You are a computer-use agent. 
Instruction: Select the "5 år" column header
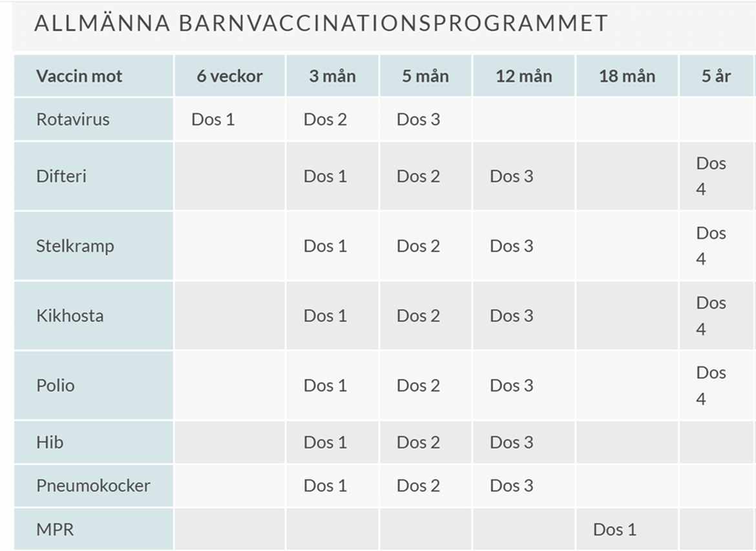[717, 76]
